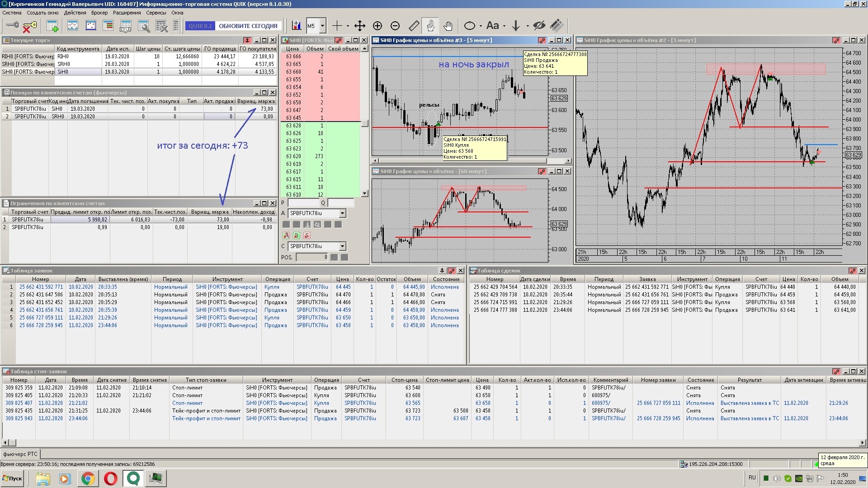This screenshot has width=868, height=488.
Task: Select the crosshair cursor tool
Action: 337,26
